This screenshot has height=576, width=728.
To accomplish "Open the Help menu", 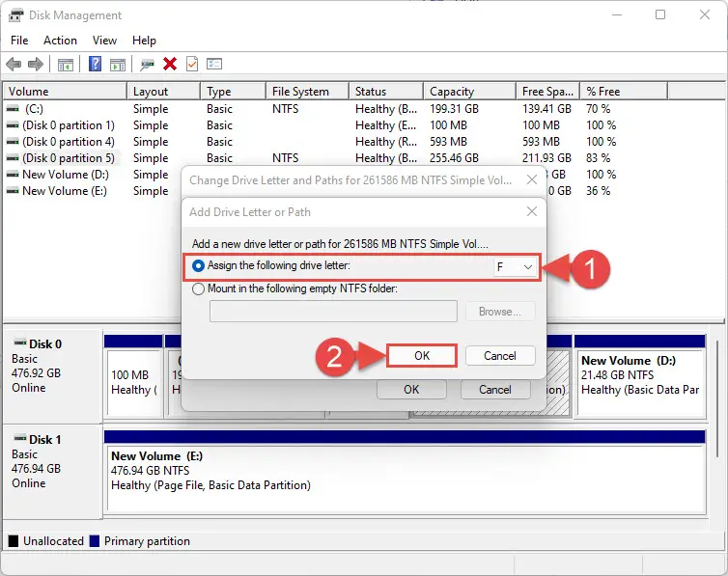I will pyautogui.click(x=144, y=41).
